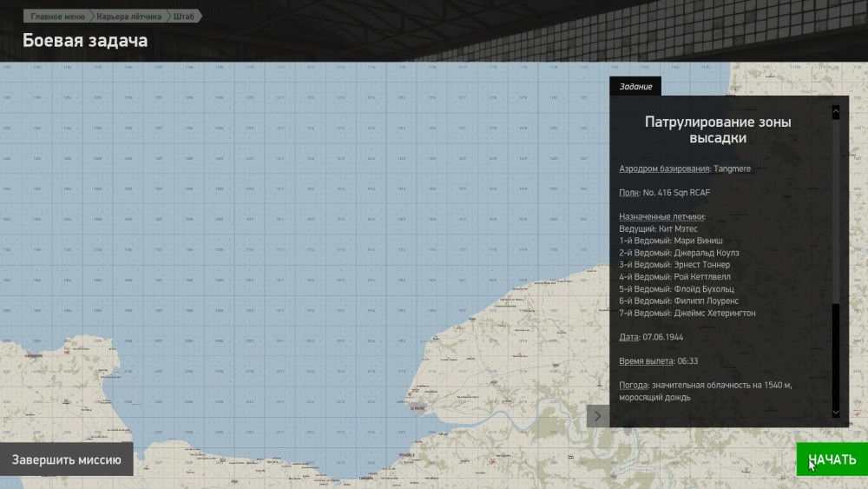Select 1-й Ведомый: Мари Виниш
This screenshot has height=489, width=868.
pyautogui.click(x=671, y=241)
